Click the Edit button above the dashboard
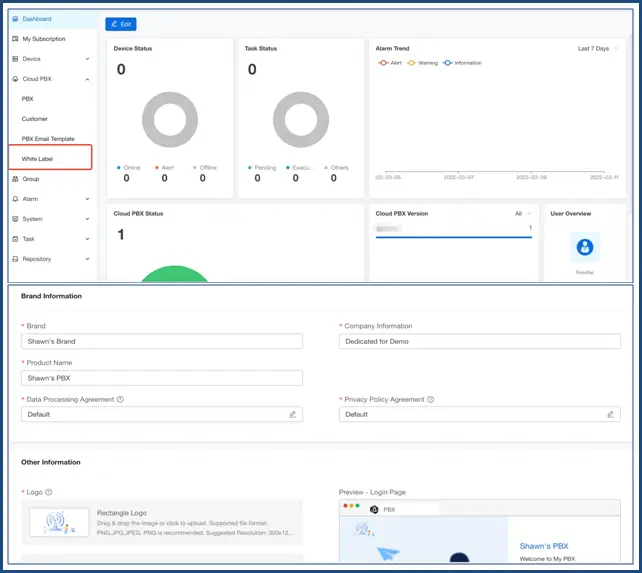The image size is (642, 573). [x=121, y=24]
